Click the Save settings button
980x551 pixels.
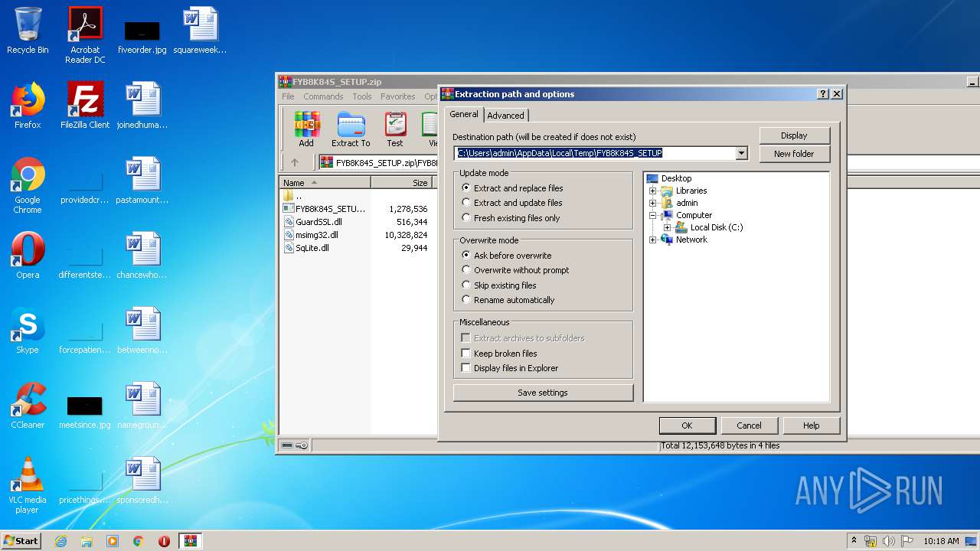[543, 393]
